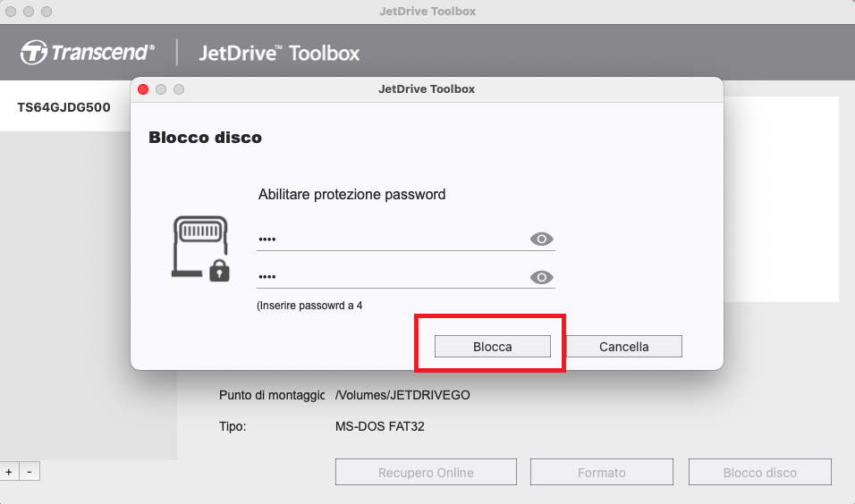The image size is (855, 504).
Task: Show the first password field contents
Action: (541, 239)
